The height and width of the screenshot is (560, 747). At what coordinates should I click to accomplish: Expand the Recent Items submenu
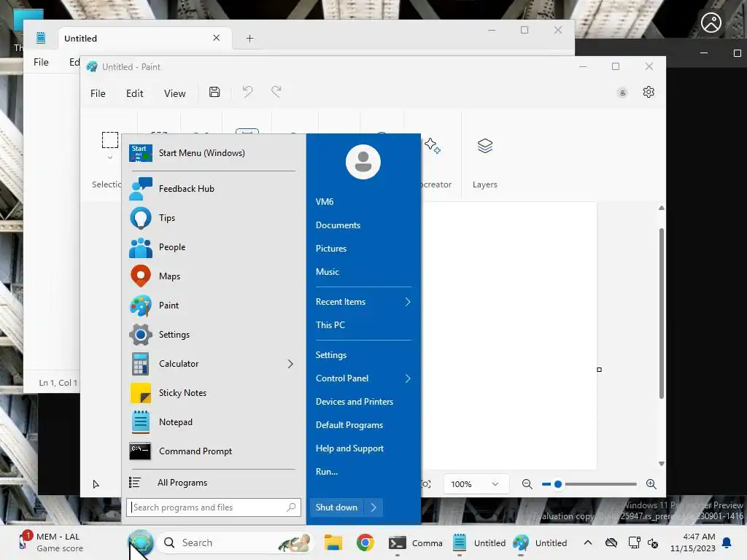coord(408,302)
